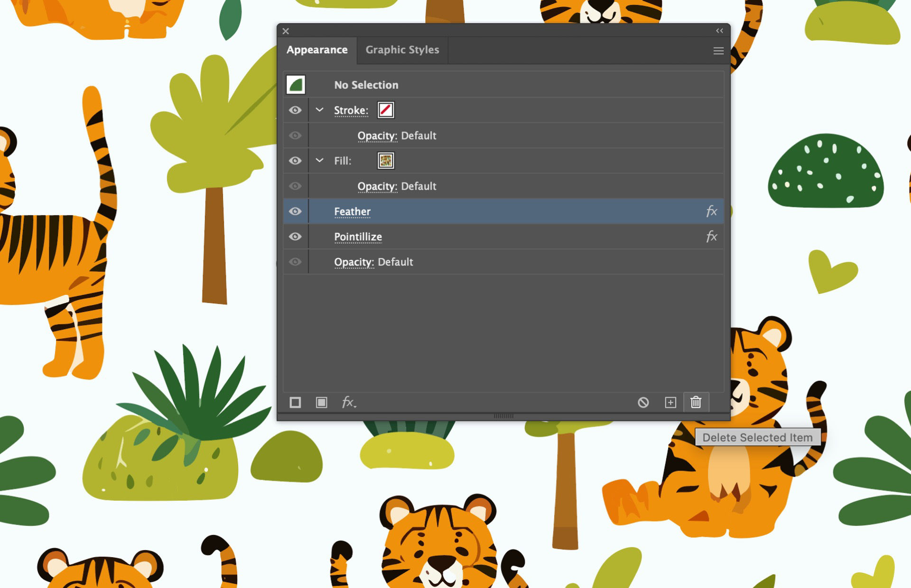Click the No Selection thumbnail

[x=295, y=85]
